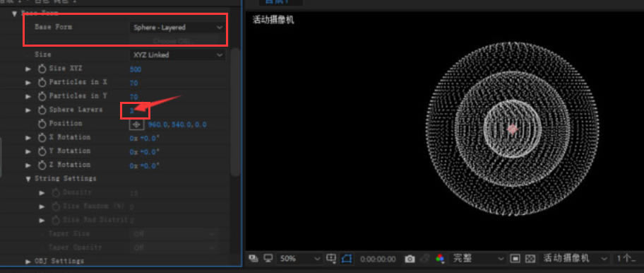The height and width of the screenshot is (273, 644).
Task: Toggle the Size XYZ stopwatch
Action: pyautogui.click(x=42, y=69)
